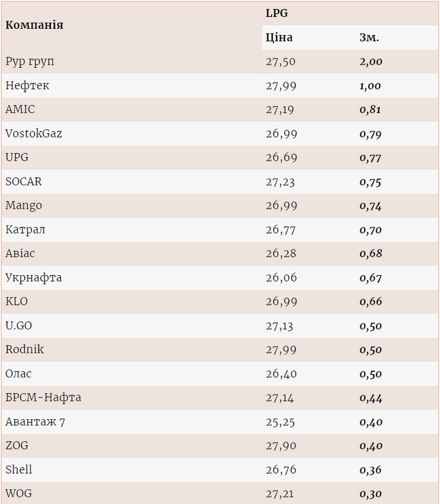The image size is (440, 504).
Task: Click the Компанія column header
Action: (35, 25)
